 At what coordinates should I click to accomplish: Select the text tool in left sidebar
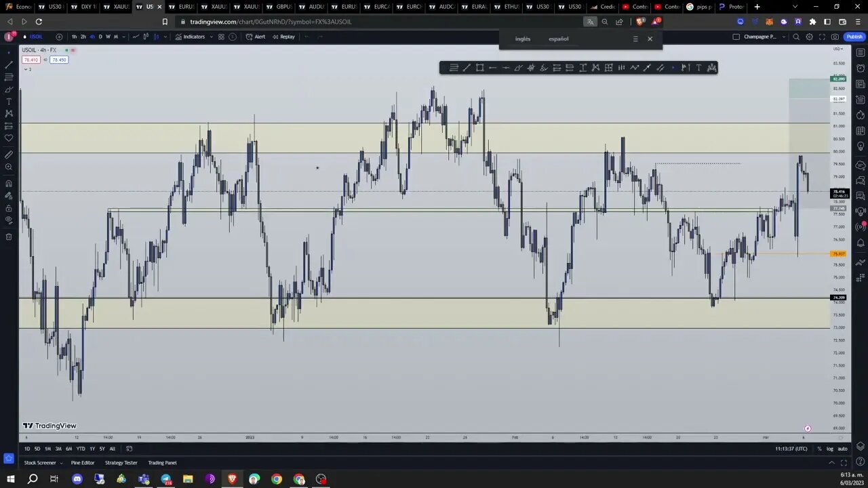[x=9, y=101]
